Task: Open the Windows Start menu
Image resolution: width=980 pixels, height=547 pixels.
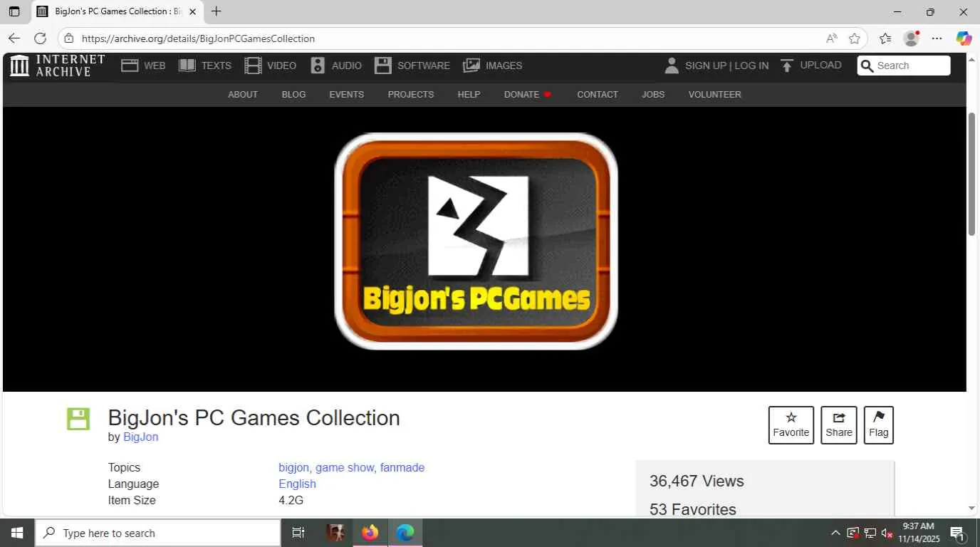Action: click(x=17, y=533)
